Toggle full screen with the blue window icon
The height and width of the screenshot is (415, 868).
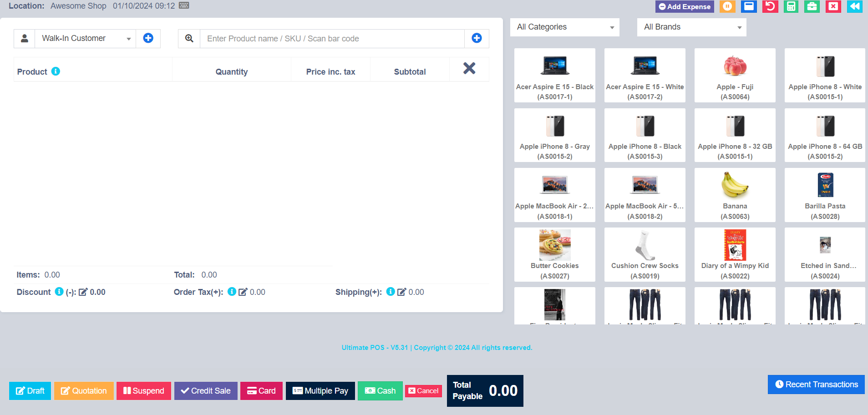point(749,6)
